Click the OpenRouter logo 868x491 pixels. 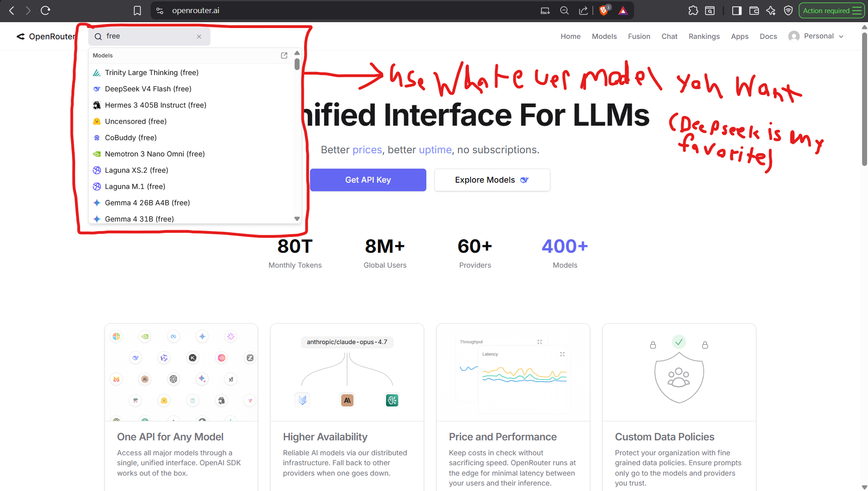(46, 36)
